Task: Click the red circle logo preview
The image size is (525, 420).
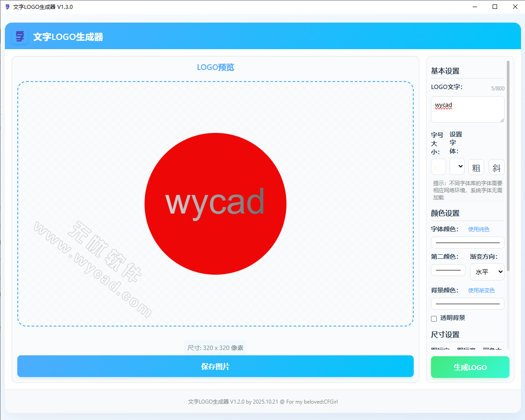Action: pyautogui.click(x=215, y=203)
